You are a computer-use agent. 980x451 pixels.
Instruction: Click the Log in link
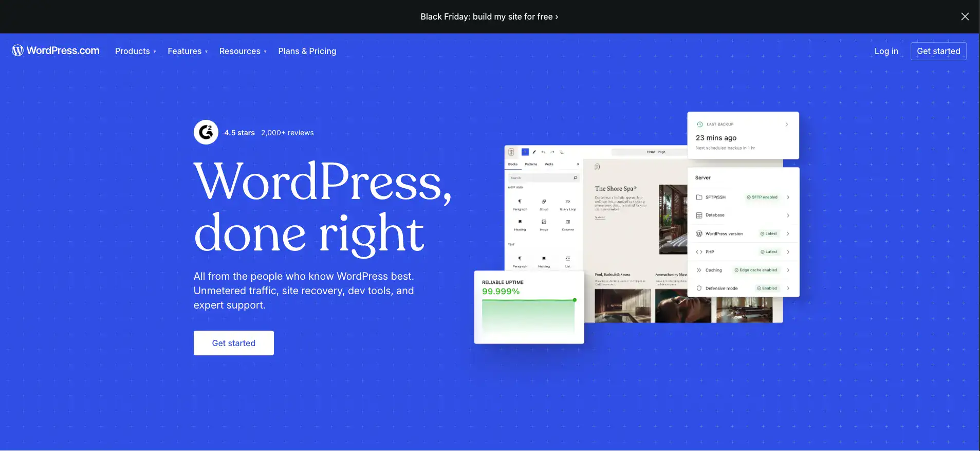pos(886,51)
